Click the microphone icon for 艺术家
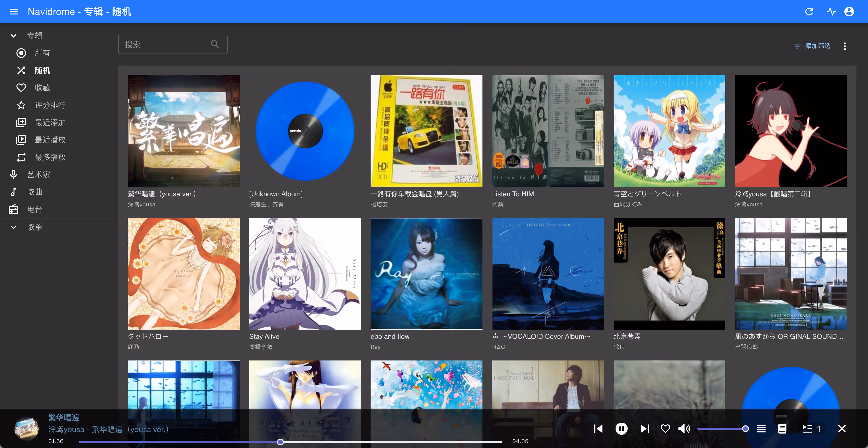The image size is (868, 448). tap(14, 175)
